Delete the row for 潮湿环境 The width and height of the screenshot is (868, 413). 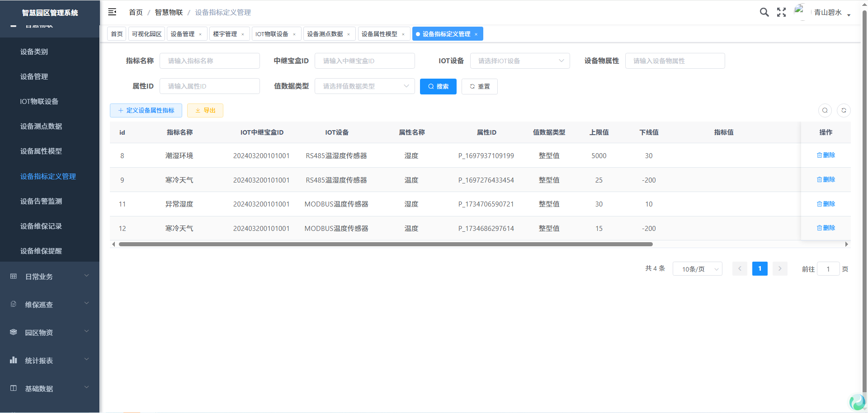click(x=826, y=155)
